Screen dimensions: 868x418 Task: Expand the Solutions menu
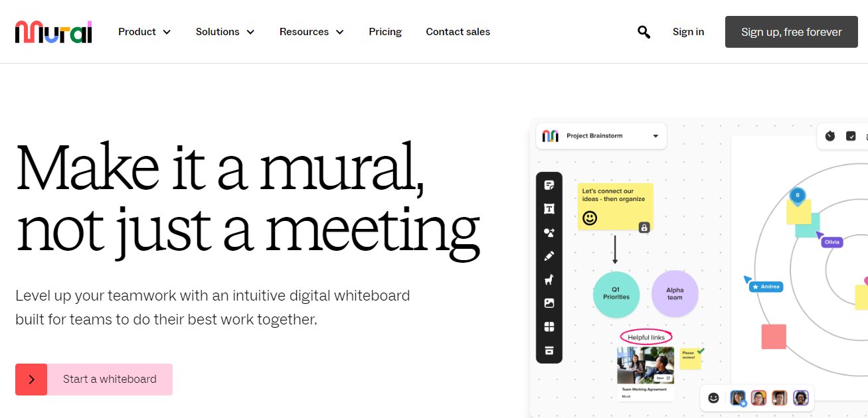pos(225,32)
